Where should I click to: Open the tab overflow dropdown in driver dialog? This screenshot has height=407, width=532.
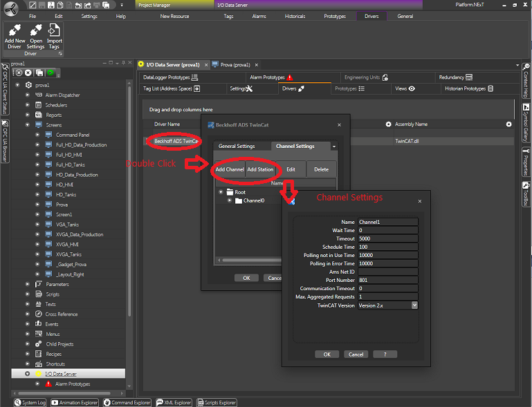[x=334, y=146]
